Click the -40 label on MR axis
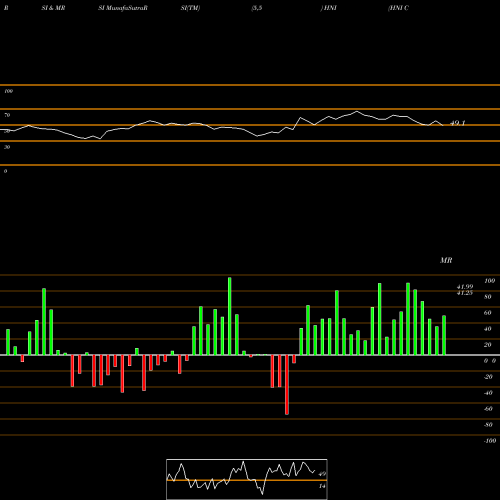This screenshot has width=500, height=500. 488,393
